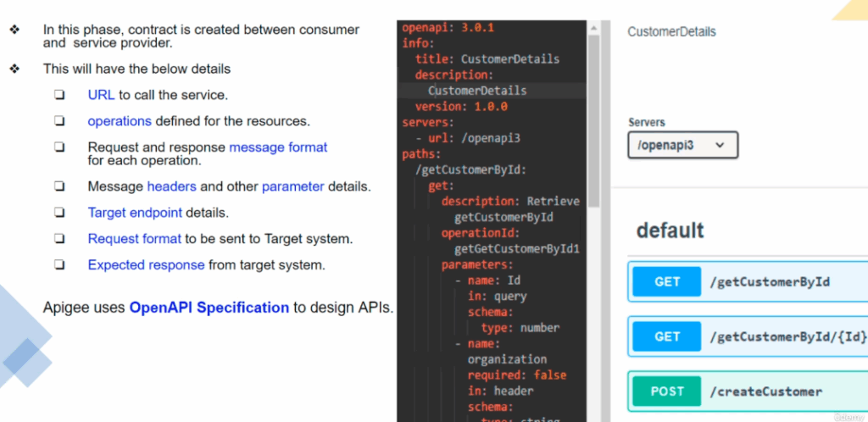Tick the checkbox next to "URL to call the service"
The width and height of the screenshot is (868, 422).
point(59,95)
